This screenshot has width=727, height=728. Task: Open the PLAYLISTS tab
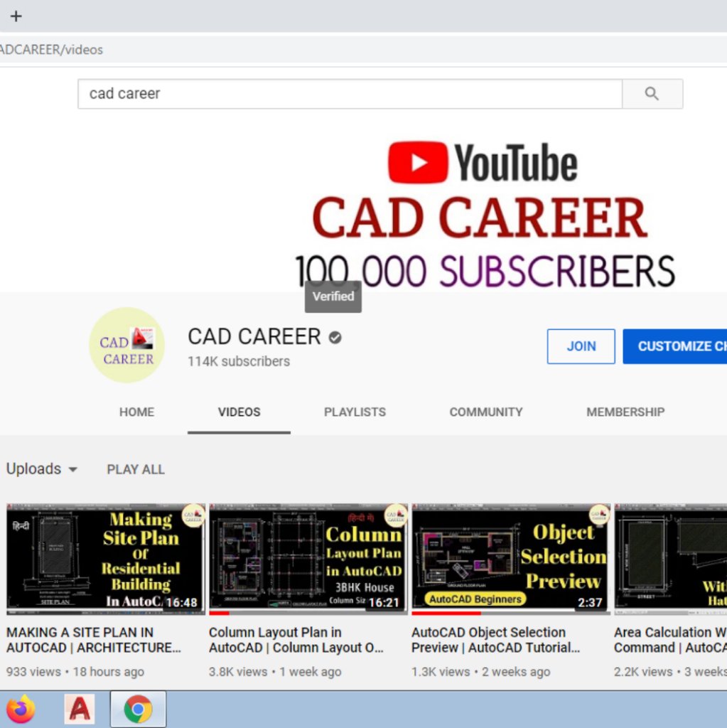pos(355,412)
